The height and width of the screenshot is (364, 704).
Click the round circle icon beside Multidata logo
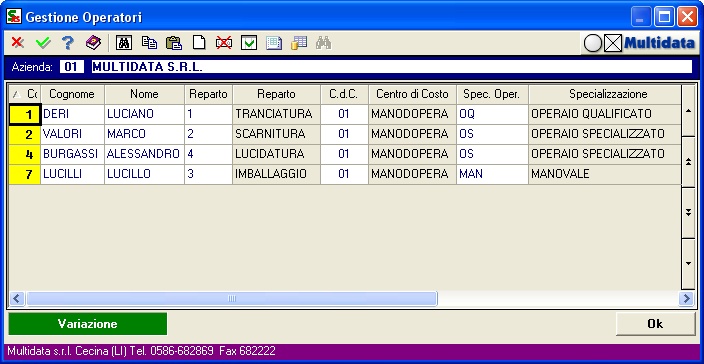tap(593, 44)
